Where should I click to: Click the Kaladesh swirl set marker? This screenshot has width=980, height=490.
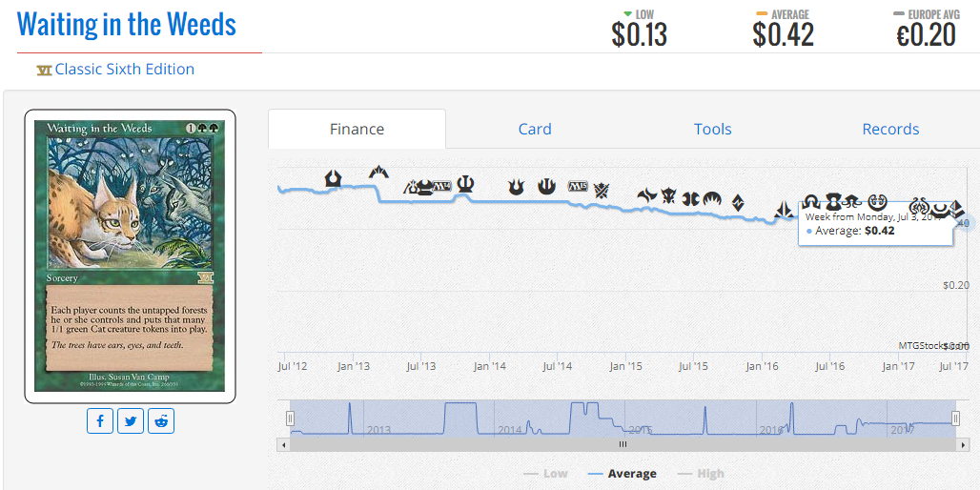point(879,200)
